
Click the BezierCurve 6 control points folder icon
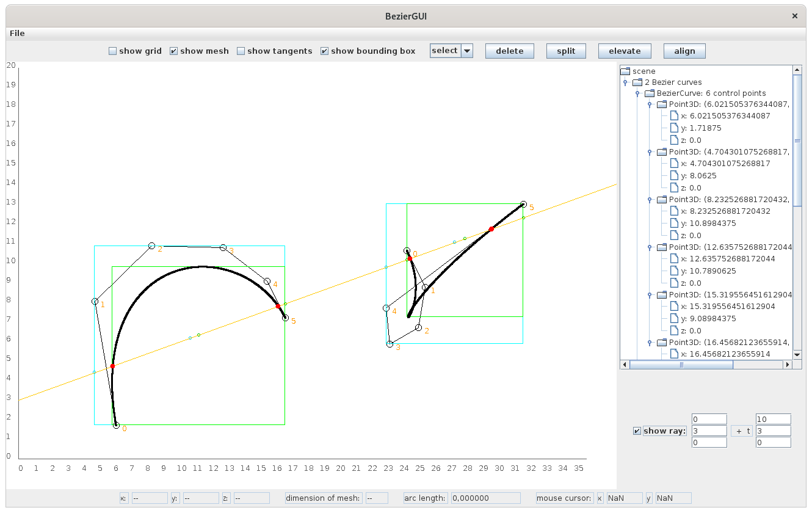click(x=650, y=93)
